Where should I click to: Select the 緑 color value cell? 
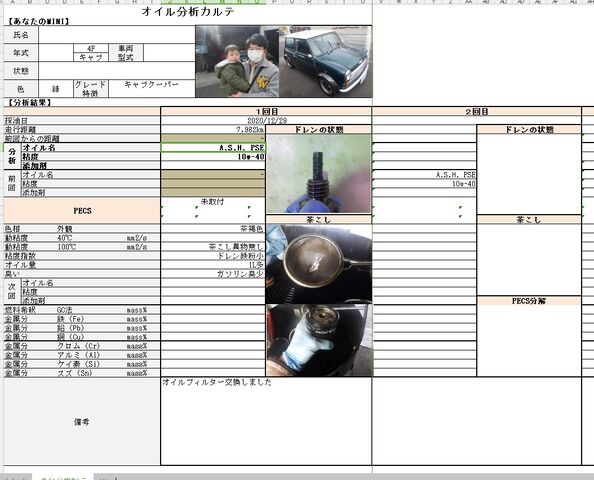coord(56,89)
